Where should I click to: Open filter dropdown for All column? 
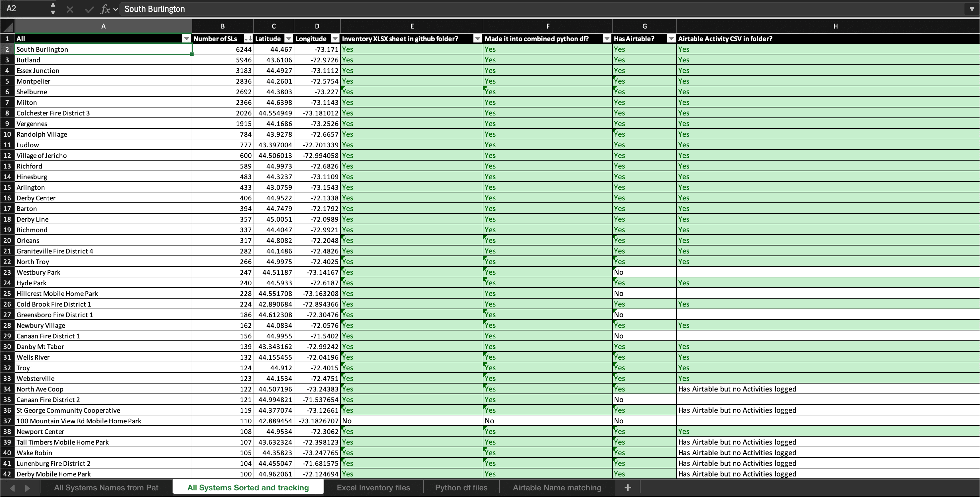(186, 38)
